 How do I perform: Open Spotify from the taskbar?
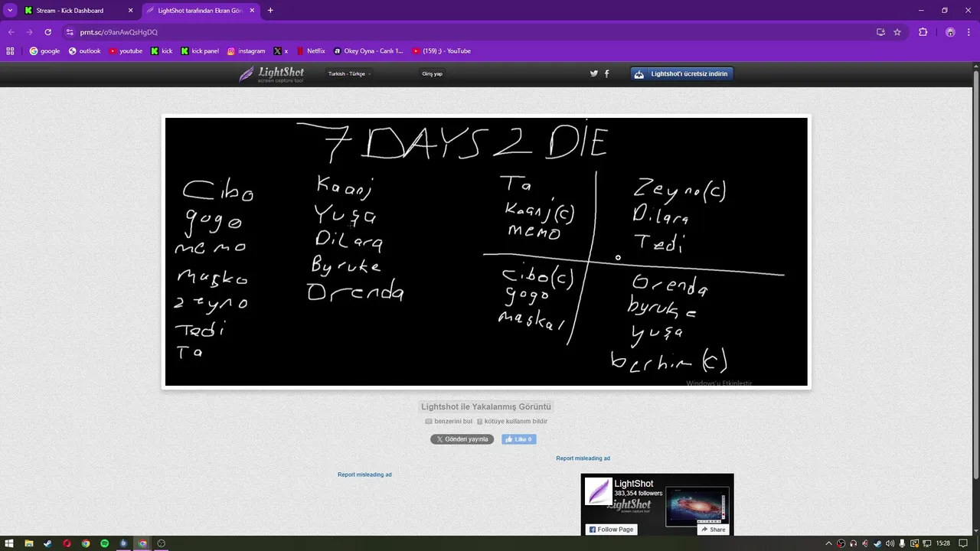(x=105, y=543)
